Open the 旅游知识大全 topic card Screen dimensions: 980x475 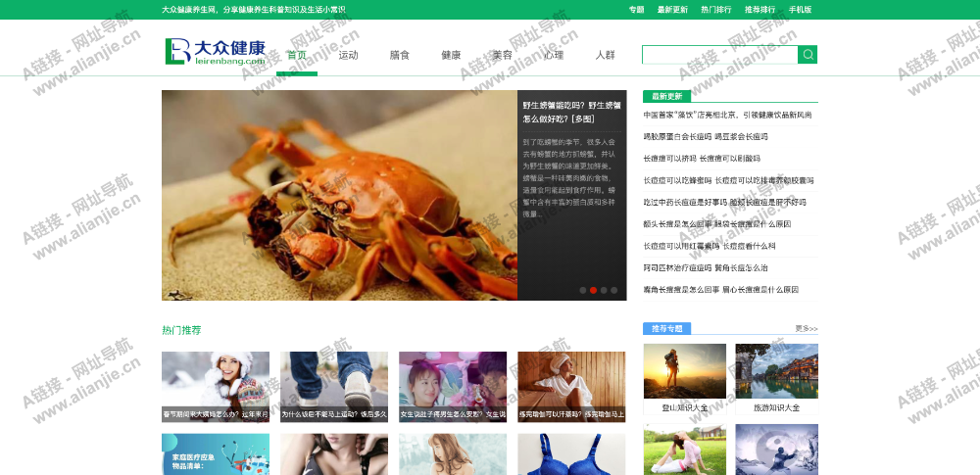click(777, 379)
